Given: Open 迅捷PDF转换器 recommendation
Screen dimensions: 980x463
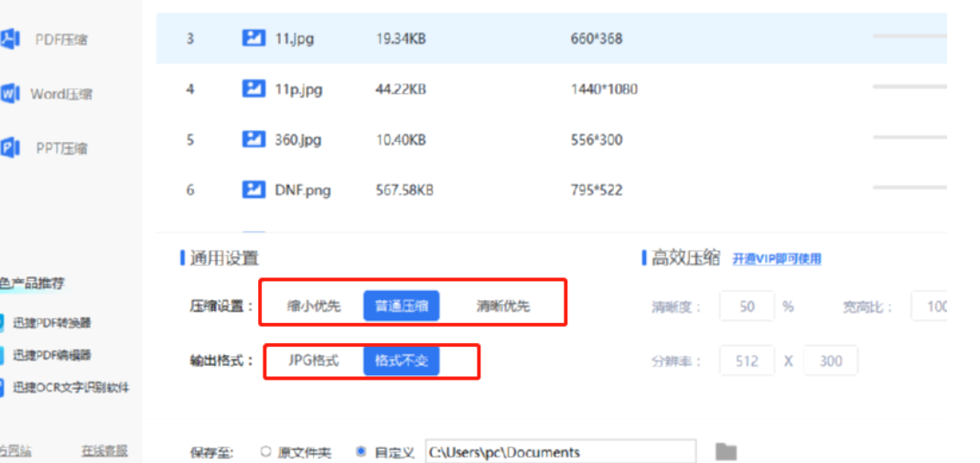Looking at the screenshot, I should pyautogui.click(x=52, y=323).
